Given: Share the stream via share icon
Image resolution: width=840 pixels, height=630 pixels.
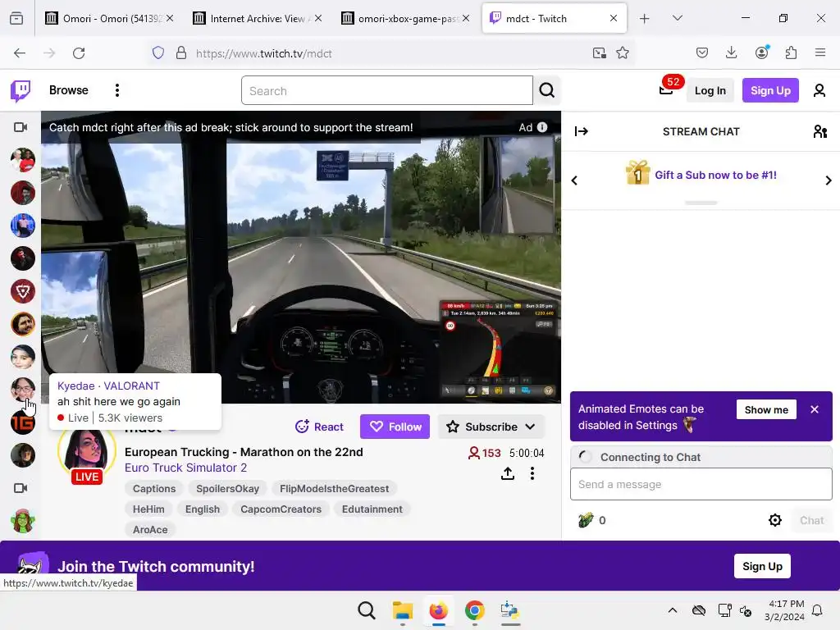Looking at the screenshot, I should click(507, 473).
